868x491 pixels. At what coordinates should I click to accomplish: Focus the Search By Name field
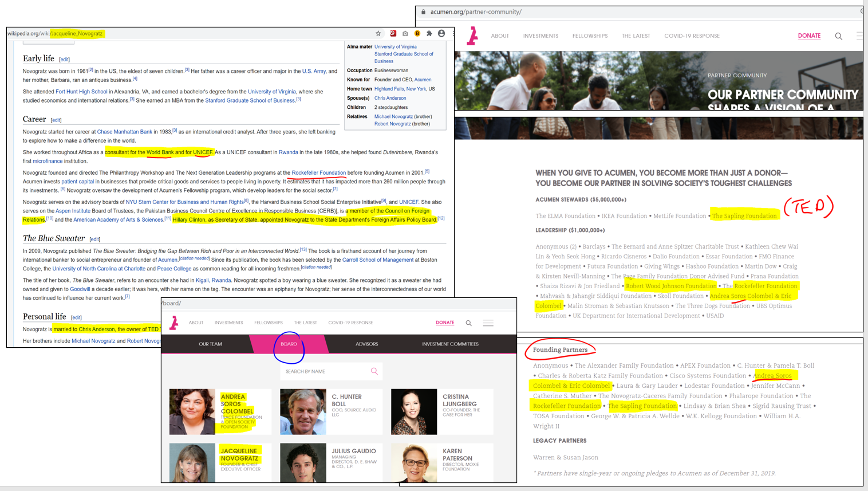(331, 371)
